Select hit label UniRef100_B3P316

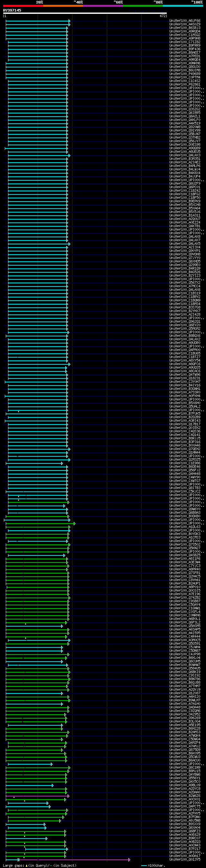click(x=185, y=442)
